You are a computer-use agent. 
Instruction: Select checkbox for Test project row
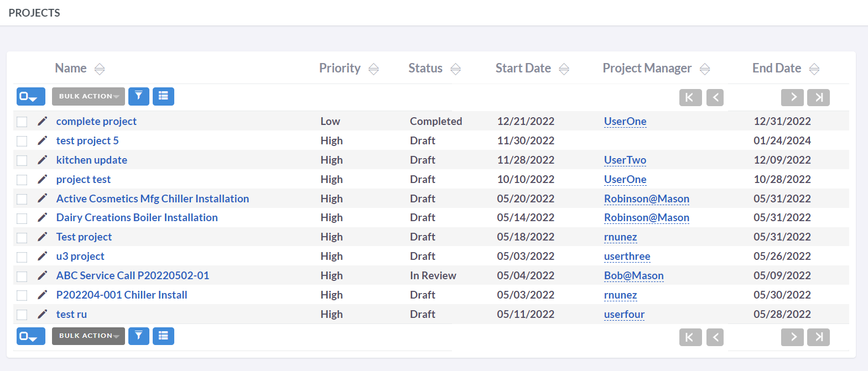point(22,238)
